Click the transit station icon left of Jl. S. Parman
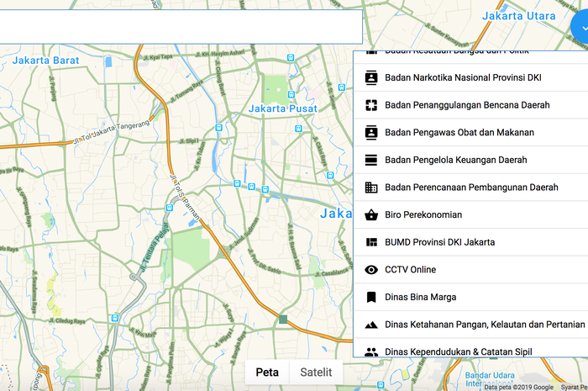The image size is (588, 391). click(x=170, y=208)
